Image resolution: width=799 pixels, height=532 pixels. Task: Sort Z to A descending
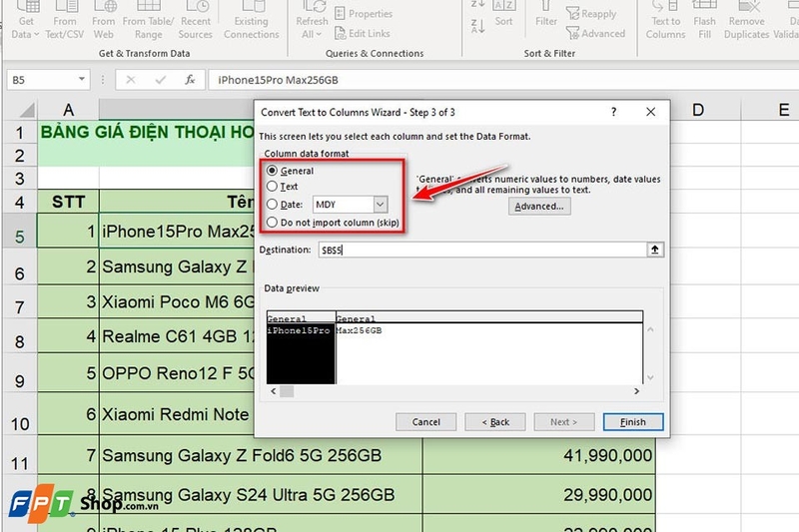[477, 27]
